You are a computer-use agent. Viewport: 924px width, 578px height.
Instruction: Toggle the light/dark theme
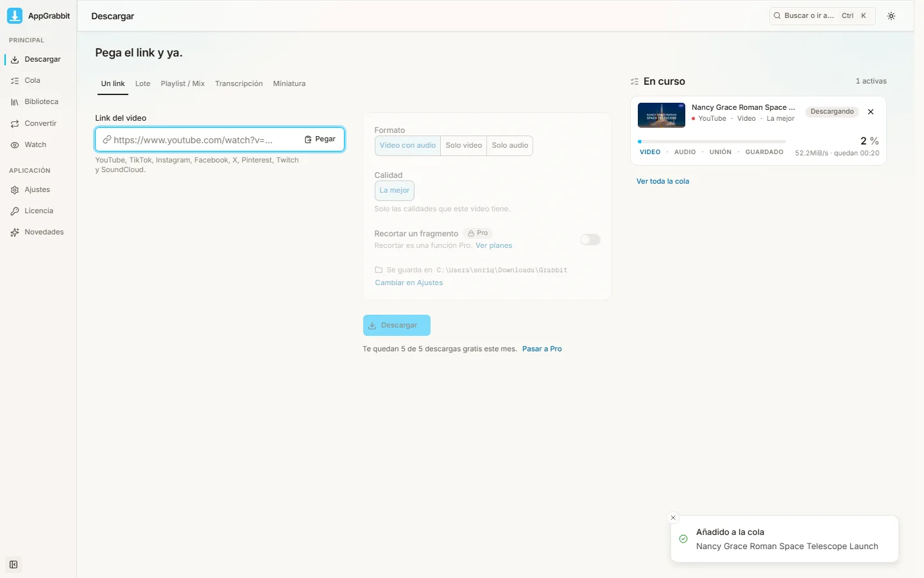pyautogui.click(x=891, y=16)
